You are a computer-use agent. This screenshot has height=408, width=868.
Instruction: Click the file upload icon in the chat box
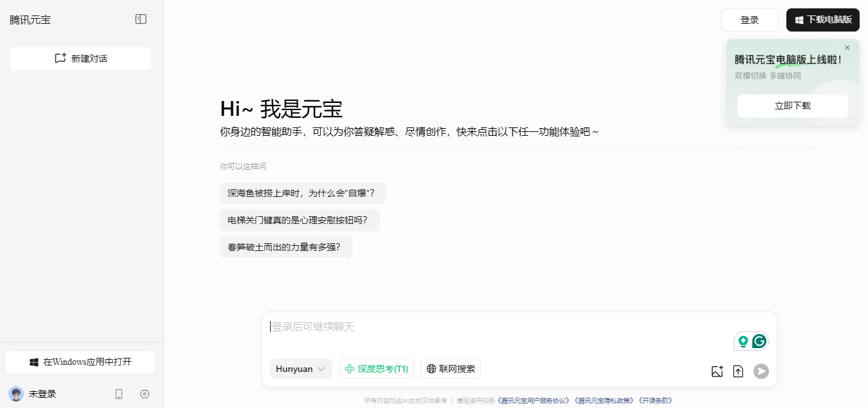point(738,371)
